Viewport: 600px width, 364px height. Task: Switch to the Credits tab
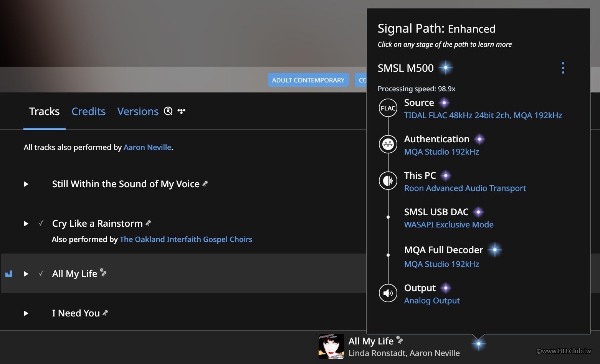click(x=88, y=112)
